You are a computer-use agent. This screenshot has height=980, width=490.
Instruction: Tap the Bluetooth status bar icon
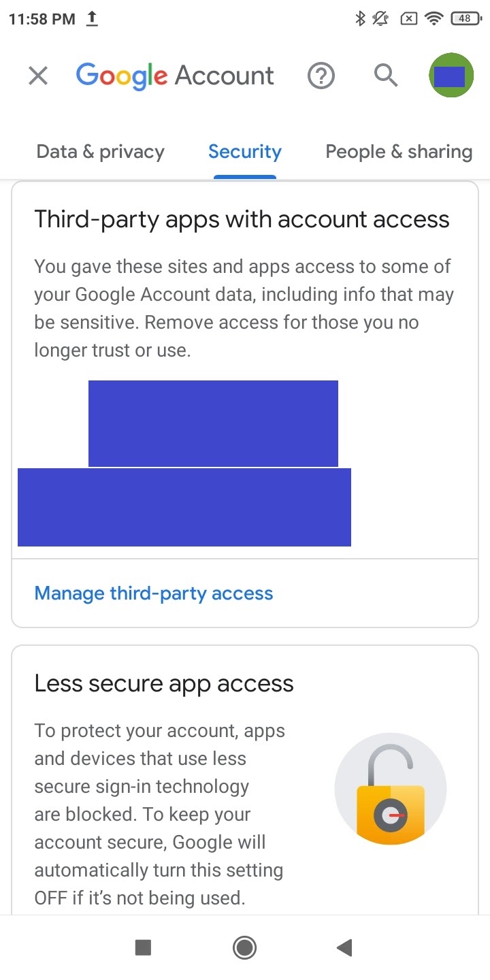point(361,19)
